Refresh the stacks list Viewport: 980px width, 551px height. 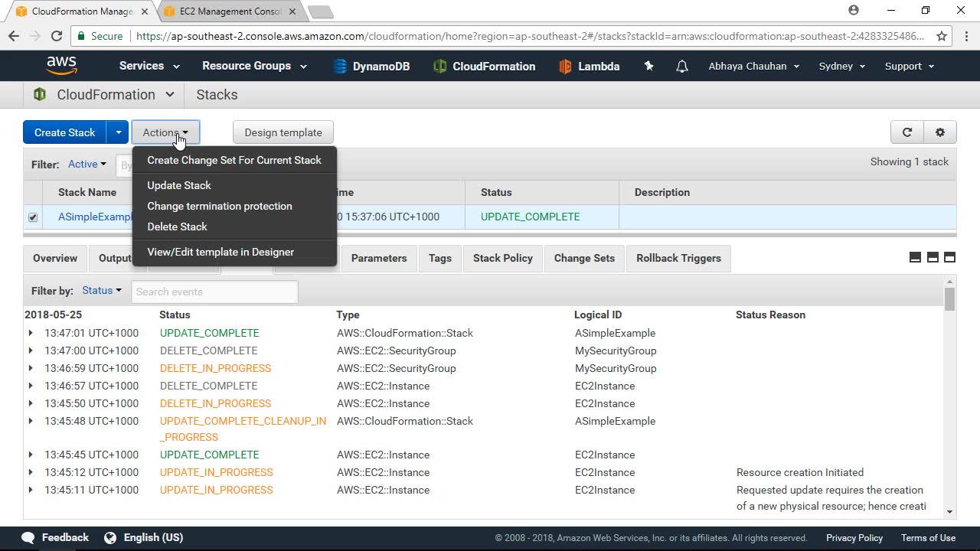(907, 132)
